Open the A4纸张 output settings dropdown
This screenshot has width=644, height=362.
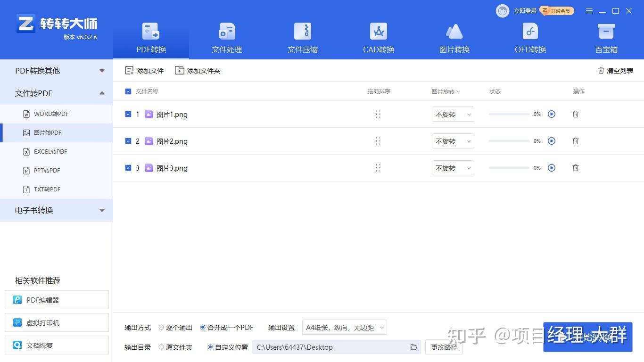point(345,327)
